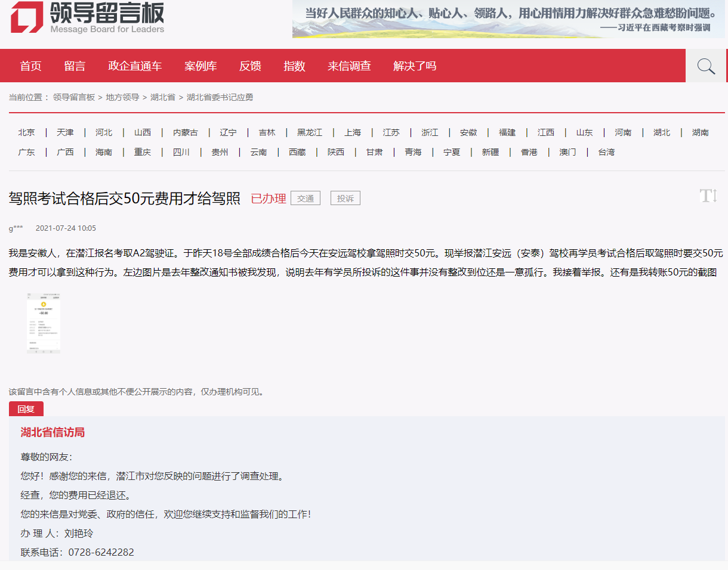Open the 地方领导 breadcrumb link
Image resolution: width=728 pixels, height=570 pixels.
click(122, 97)
